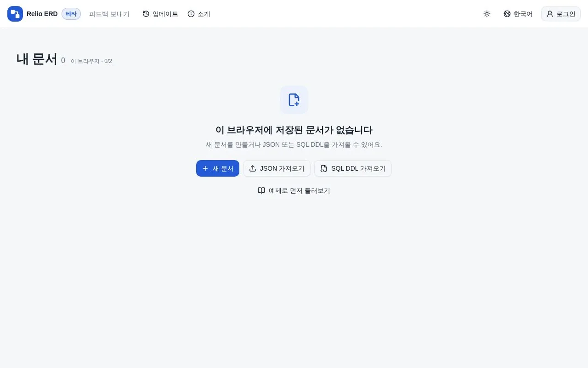Click the JSON 가져오기 button

coord(277,168)
